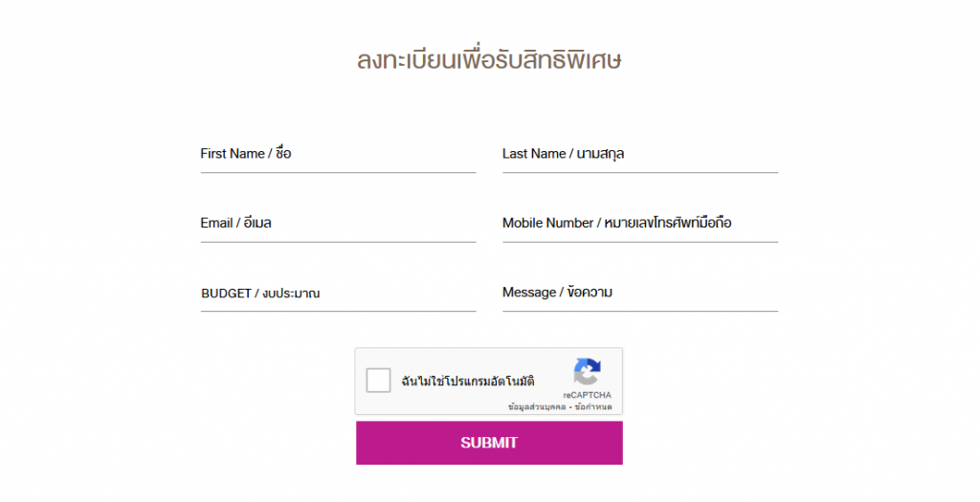This screenshot has height=502, width=980.
Task: Click the 'ฉันไม่ใช่โปรแกรมอัตโนมัติ' captcha label text
Action: tap(467, 381)
